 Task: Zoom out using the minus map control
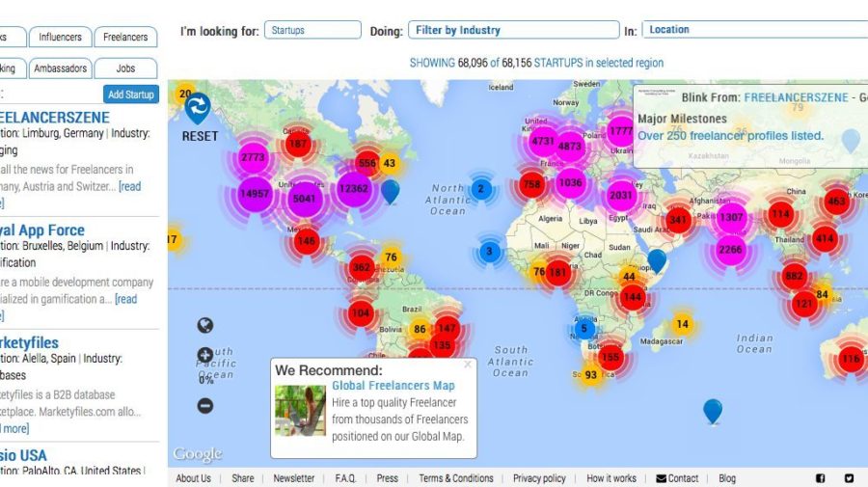[205, 406]
